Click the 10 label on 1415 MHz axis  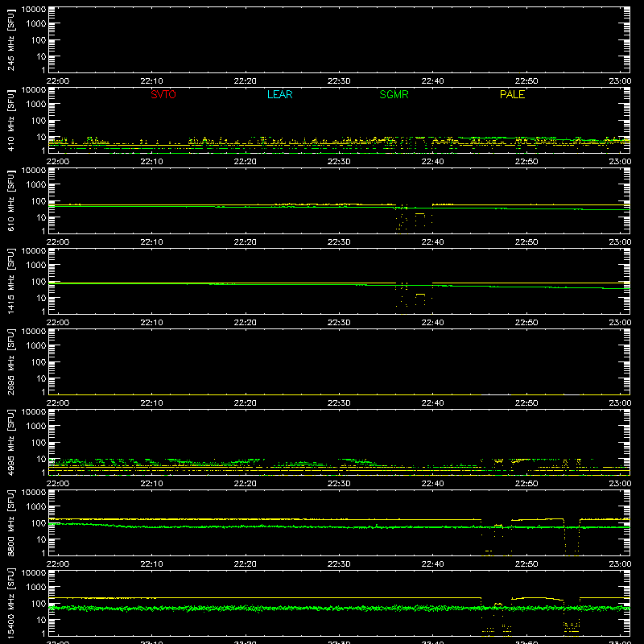coord(41,298)
